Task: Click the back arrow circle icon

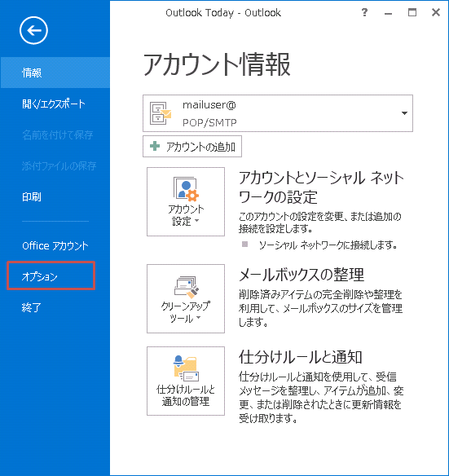Action: pyautogui.click(x=33, y=30)
